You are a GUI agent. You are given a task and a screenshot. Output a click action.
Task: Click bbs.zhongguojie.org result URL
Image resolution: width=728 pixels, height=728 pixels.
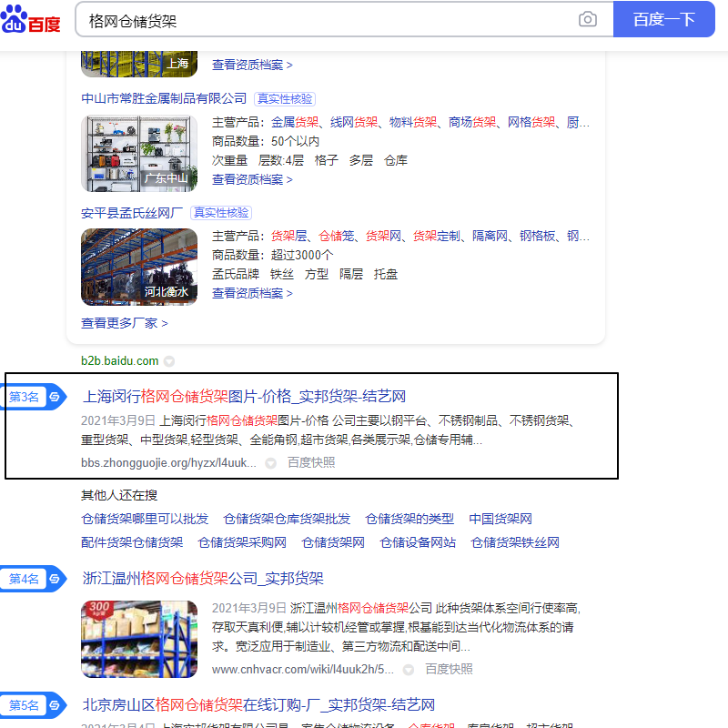click(x=168, y=463)
